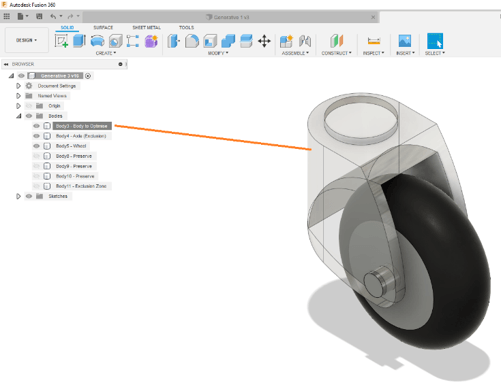Select the Shell tool
The image size is (501, 389).
[x=210, y=41]
